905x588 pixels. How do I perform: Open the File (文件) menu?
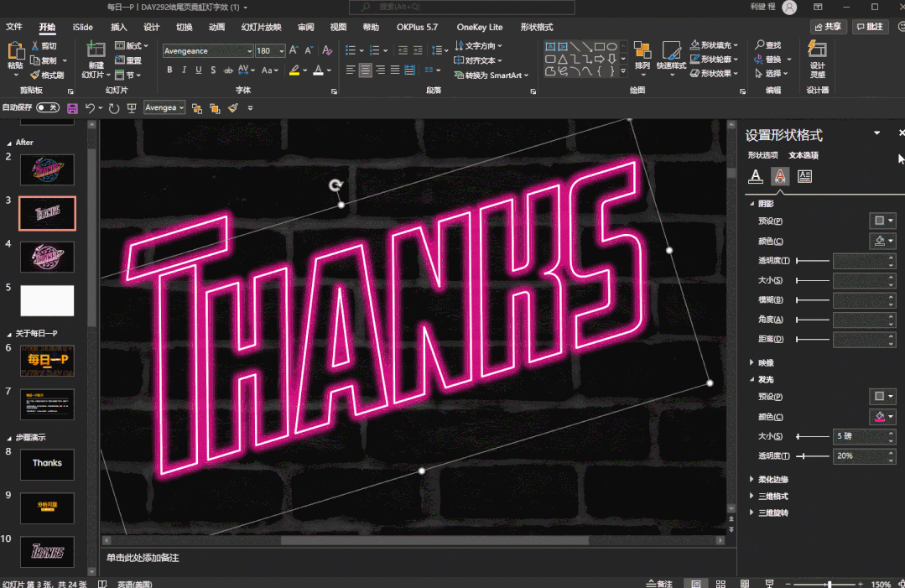(x=14, y=27)
